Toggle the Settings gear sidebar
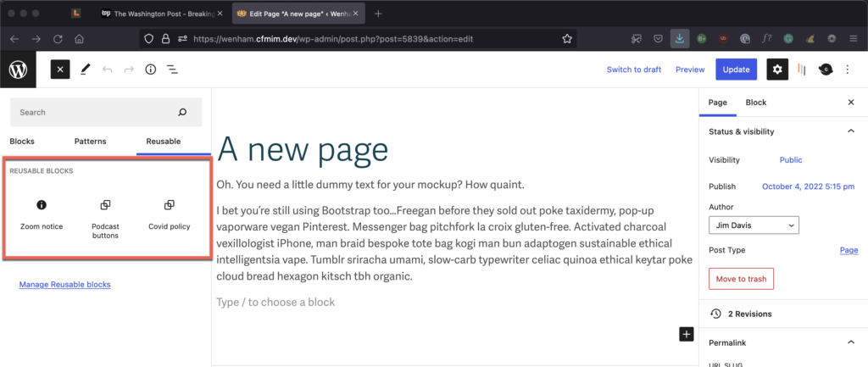Screen dimensions: 868x367 tap(777, 70)
